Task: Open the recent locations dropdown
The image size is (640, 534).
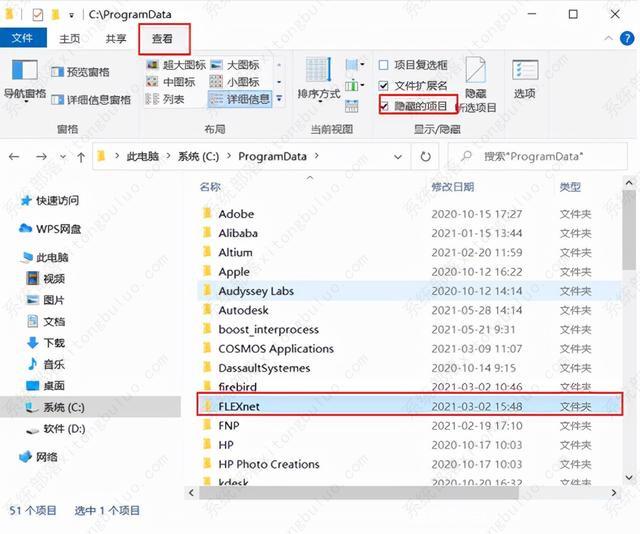Action: [62, 157]
